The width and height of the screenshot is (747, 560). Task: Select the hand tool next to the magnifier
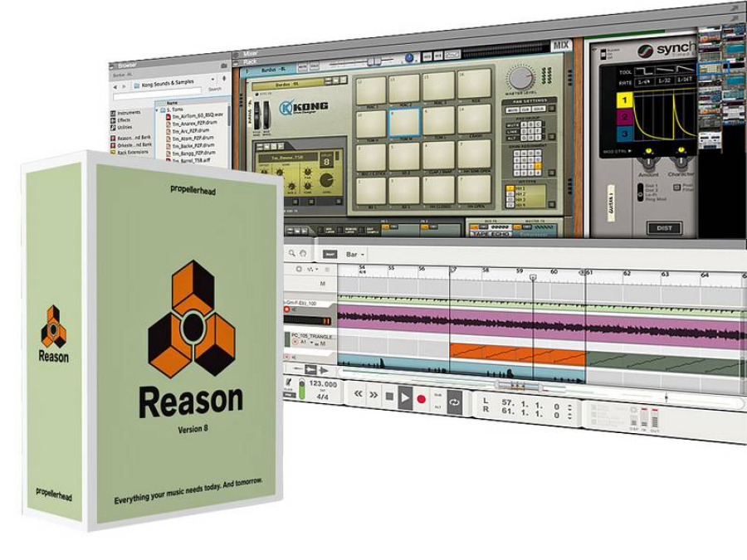coord(303,253)
